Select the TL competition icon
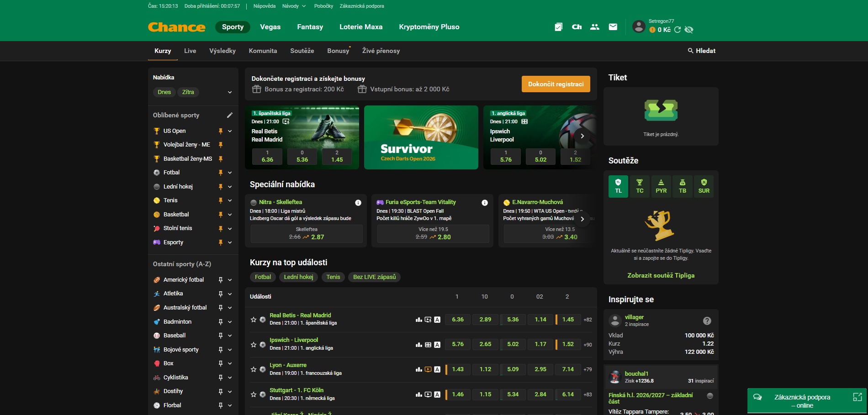 click(618, 186)
